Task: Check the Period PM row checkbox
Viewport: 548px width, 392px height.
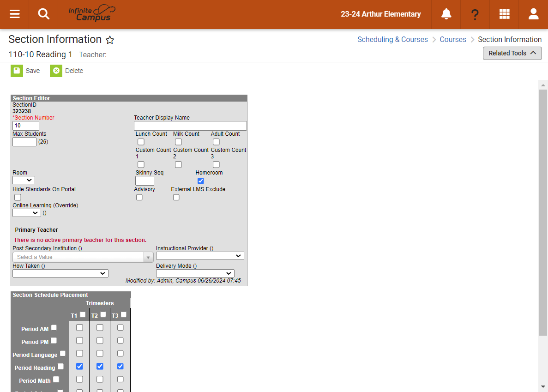Action: [x=54, y=341]
